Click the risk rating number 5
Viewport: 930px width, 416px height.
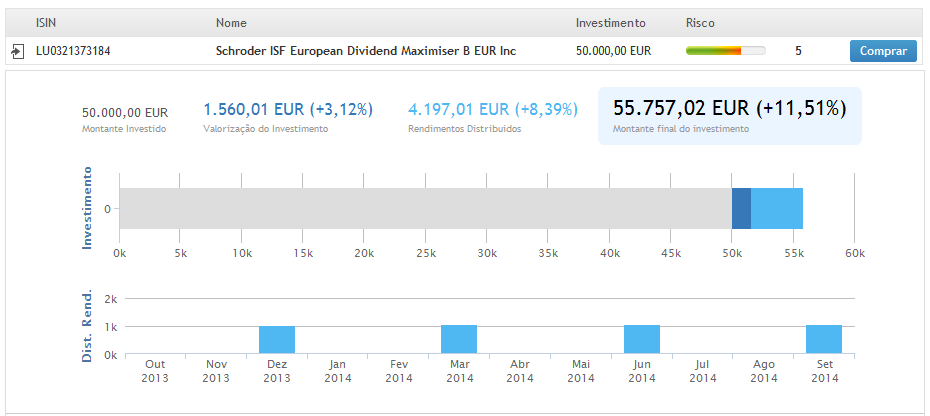798,51
